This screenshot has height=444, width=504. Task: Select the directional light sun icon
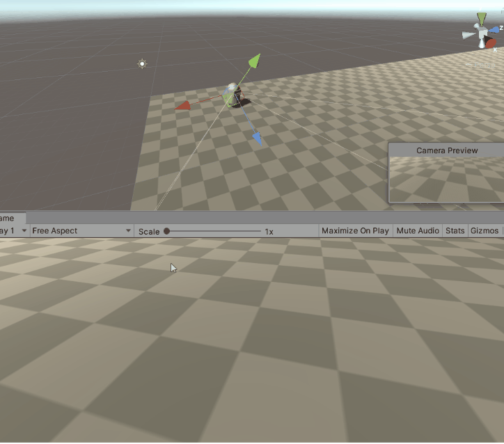tap(142, 63)
